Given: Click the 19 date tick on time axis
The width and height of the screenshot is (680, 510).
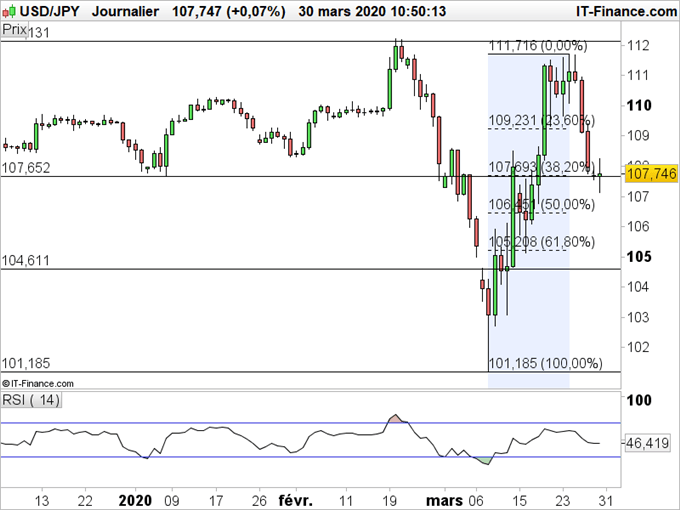Looking at the screenshot, I should 389,500.
